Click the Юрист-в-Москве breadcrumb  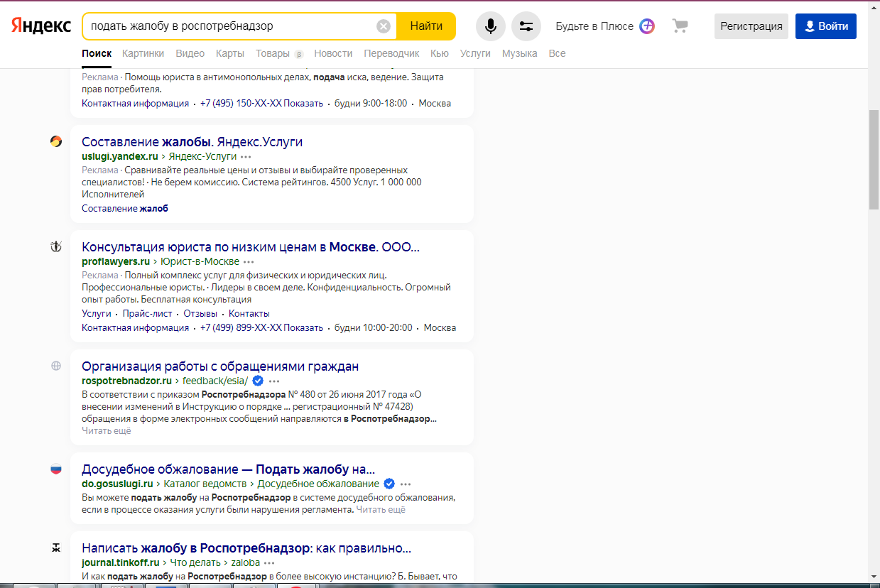(x=200, y=261)
